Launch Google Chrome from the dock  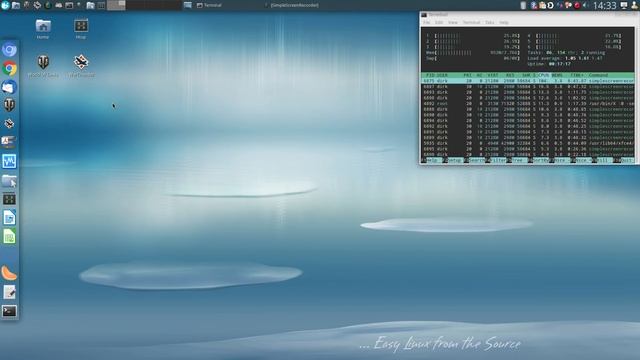(x=9, y=68)
